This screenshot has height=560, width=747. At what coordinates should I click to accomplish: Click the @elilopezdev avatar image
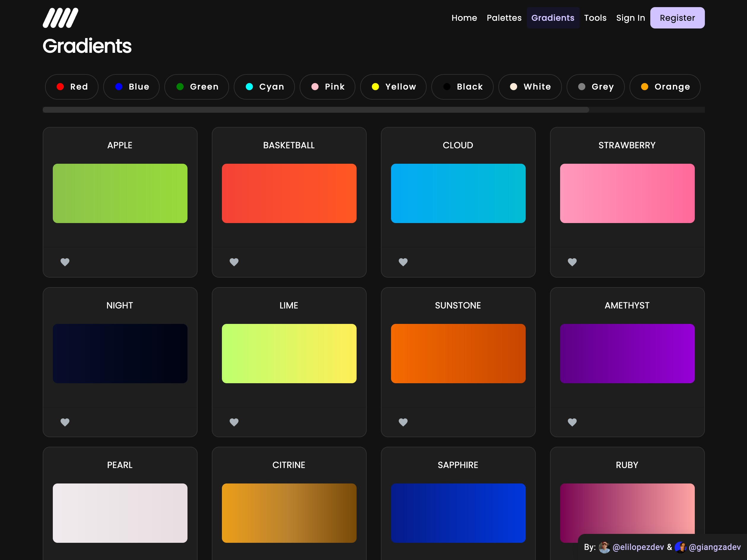[604, 547]
